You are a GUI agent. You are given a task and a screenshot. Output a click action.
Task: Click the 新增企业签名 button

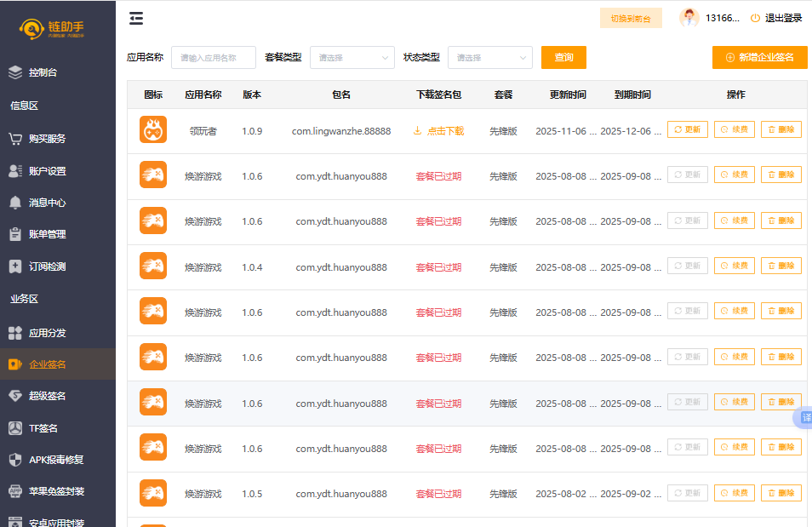coord(759,57)
